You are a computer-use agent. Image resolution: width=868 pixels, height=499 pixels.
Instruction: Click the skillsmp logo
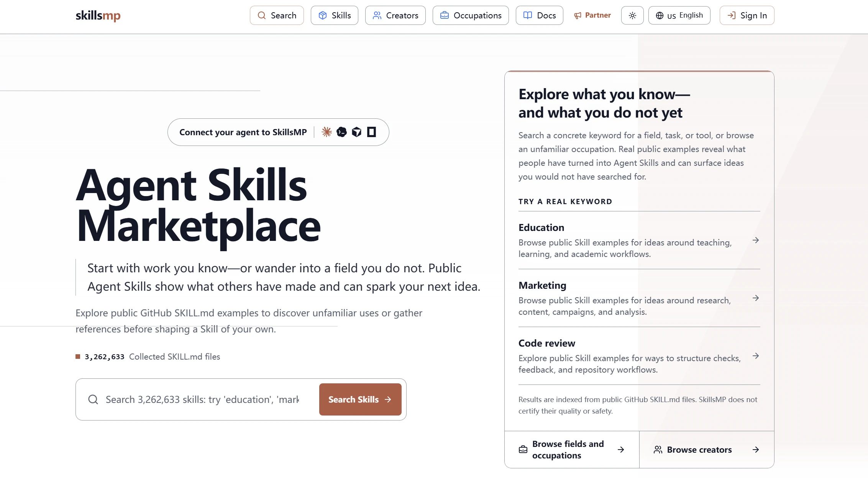tap(98, 16)
